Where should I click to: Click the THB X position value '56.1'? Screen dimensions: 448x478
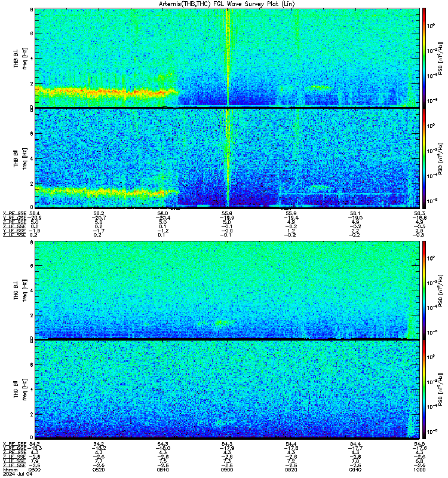(355, 213)
